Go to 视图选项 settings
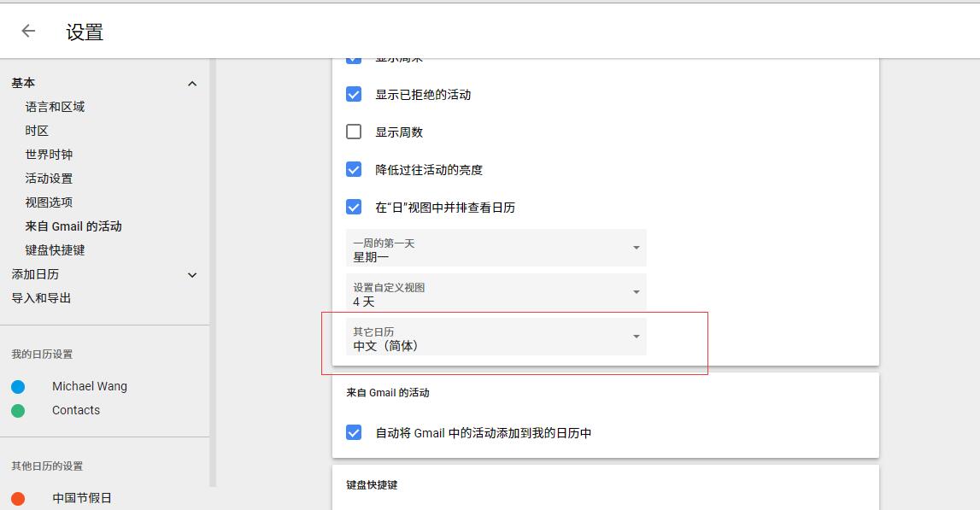980x510 pixels. coord(49,202)
